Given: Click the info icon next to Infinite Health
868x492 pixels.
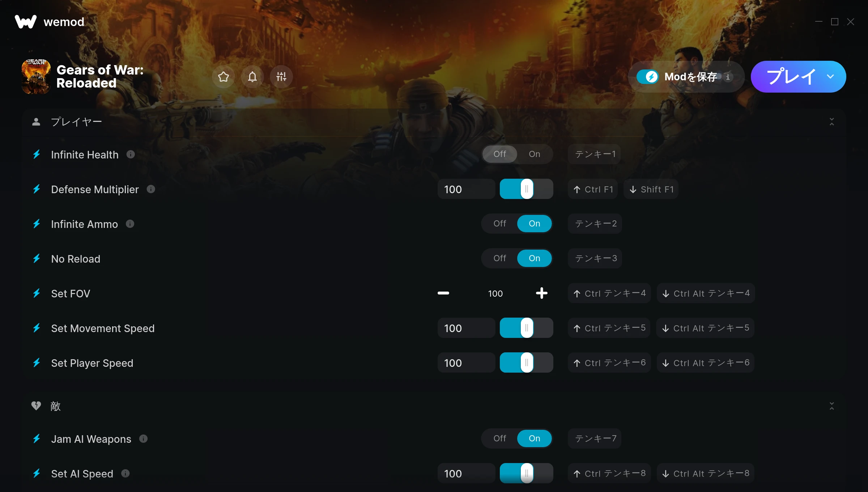Looking at the screenshot, I should (131, 154).
